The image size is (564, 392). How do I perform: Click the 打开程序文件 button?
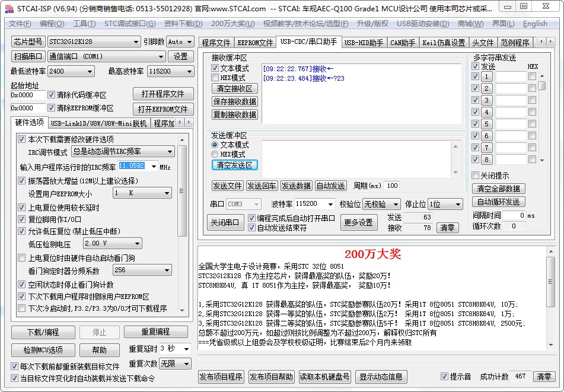click(163, 94)
